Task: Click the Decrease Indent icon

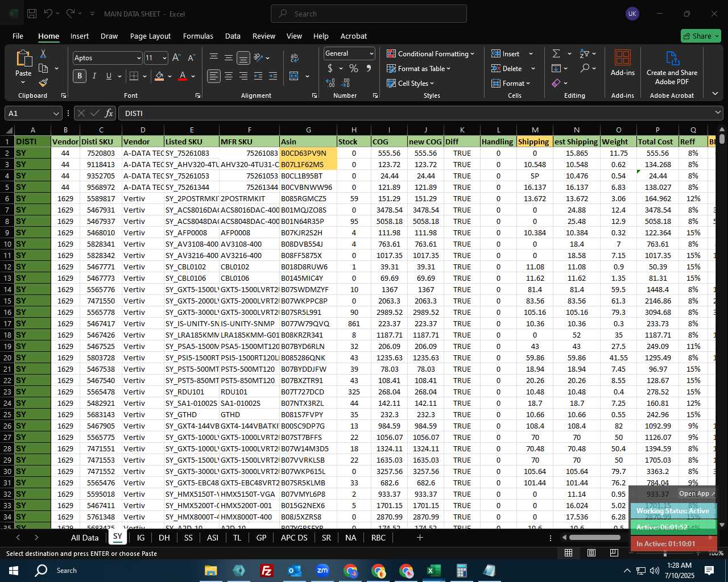Action: [x=258, y=76]
